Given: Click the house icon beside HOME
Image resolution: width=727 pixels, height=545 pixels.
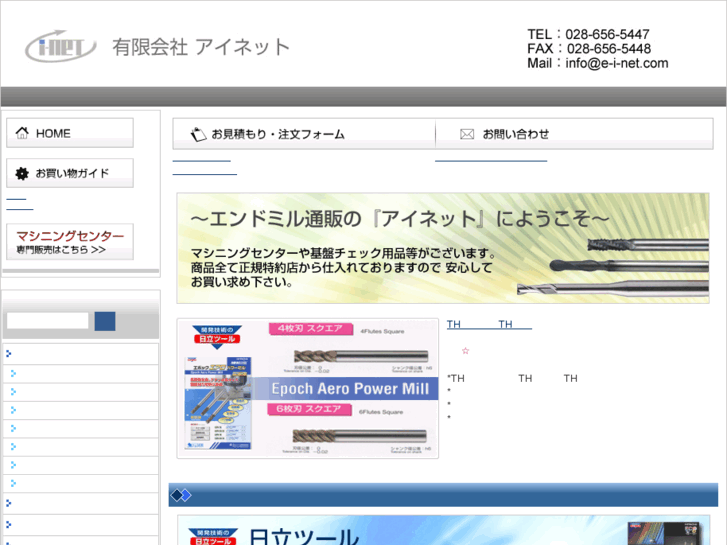Looking at the screenshot, I should point(22,133).
